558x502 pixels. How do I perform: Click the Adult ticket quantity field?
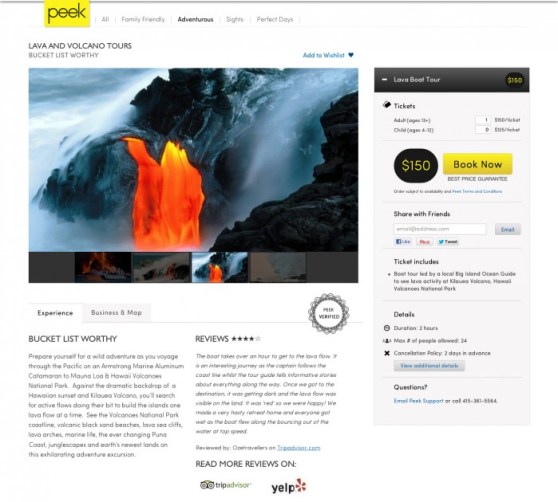[x=483, y=120]
